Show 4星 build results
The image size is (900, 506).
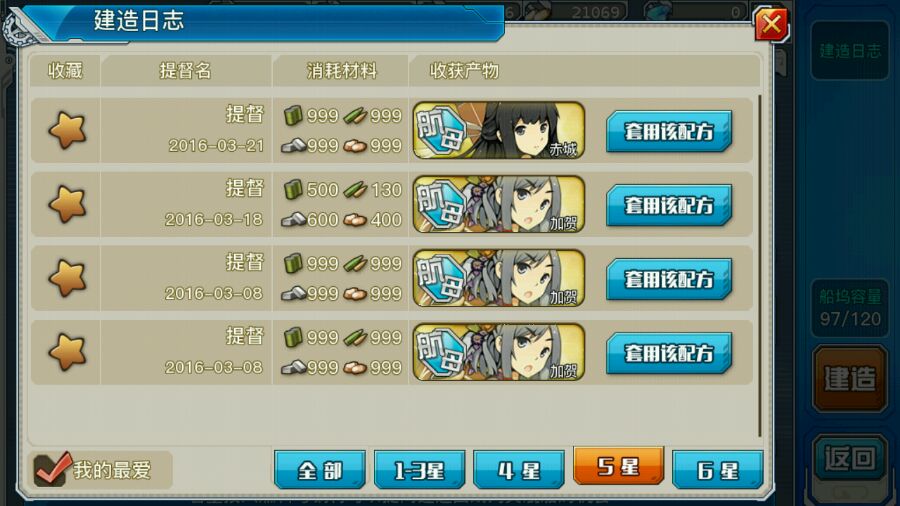click(x=519, y=470)
